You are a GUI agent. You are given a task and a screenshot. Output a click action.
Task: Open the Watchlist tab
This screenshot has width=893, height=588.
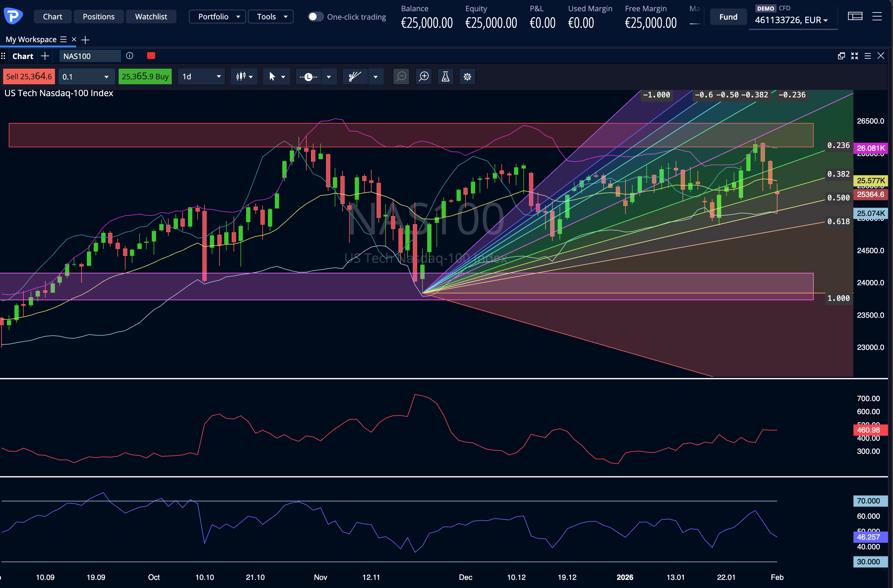pos(151,17)
